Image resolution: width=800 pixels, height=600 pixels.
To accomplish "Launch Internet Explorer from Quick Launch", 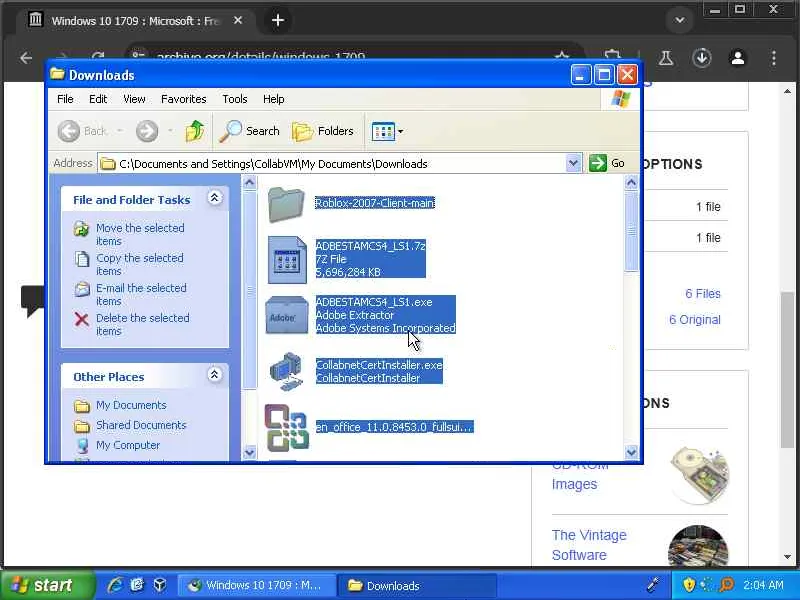I will (115, 585).
